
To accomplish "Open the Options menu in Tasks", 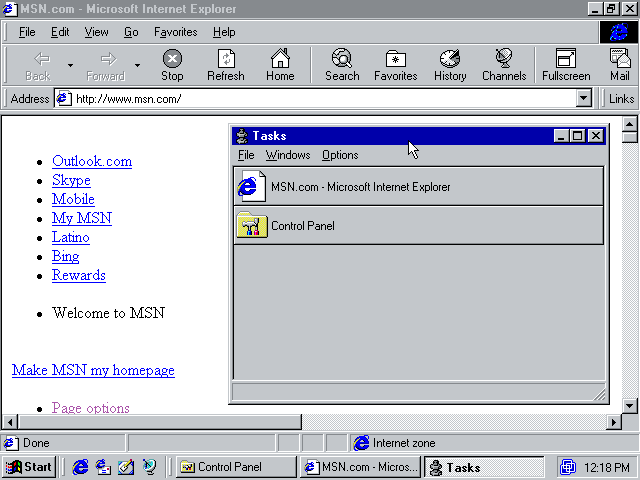I will click(340, 155).
